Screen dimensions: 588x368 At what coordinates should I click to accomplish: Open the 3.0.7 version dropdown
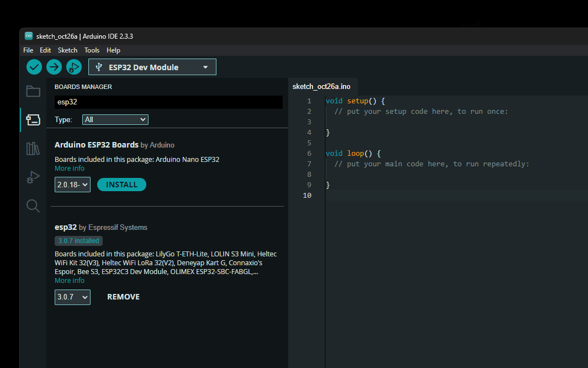72,297
